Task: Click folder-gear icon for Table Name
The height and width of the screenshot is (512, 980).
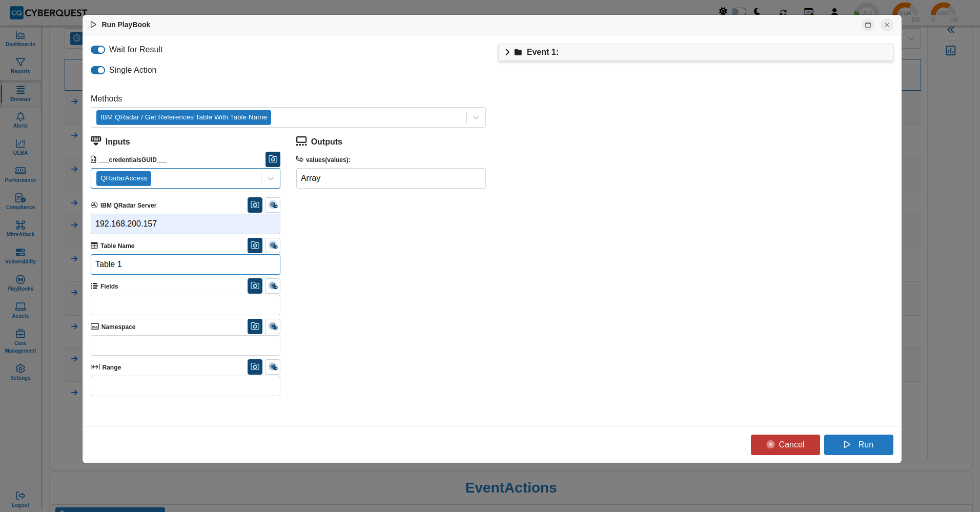Action: click(x=255, y=245)
